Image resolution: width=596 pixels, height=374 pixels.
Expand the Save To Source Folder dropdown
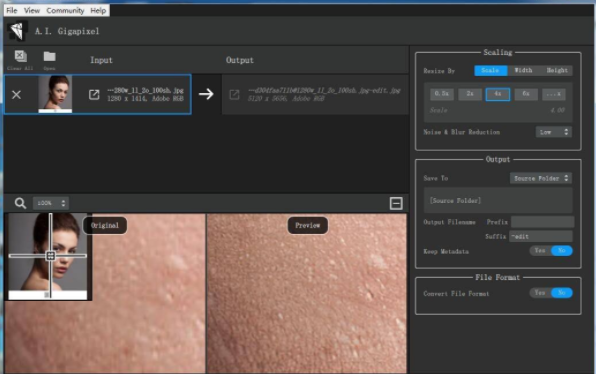[541, 178]
